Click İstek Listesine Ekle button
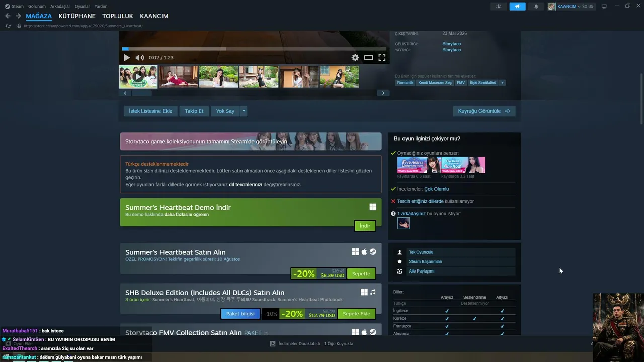The height and width of the screenshot is (362, 644). [x=150, y=111]
